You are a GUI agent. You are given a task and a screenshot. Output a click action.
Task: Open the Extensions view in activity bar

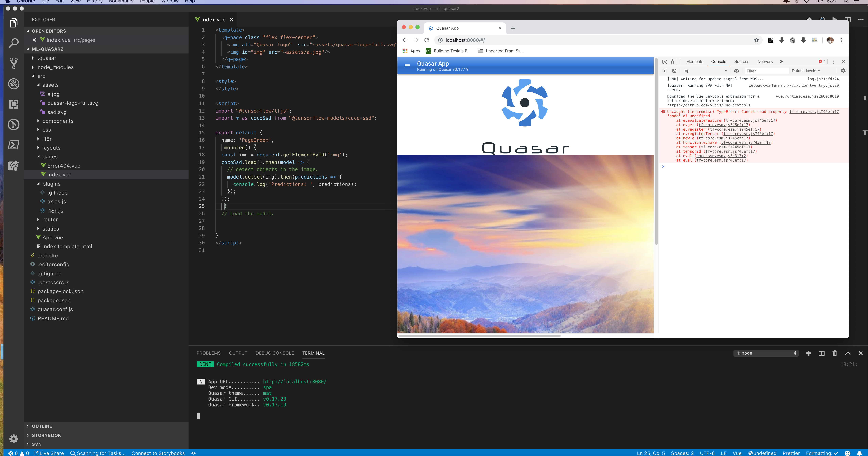tap(13, 104)
